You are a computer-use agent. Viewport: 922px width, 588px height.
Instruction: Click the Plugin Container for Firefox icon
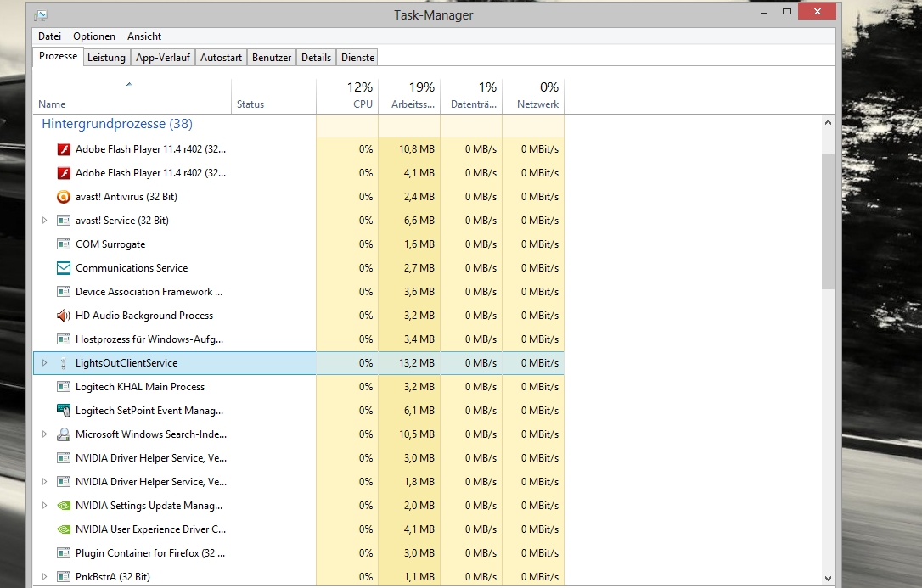tap(64, 552)
